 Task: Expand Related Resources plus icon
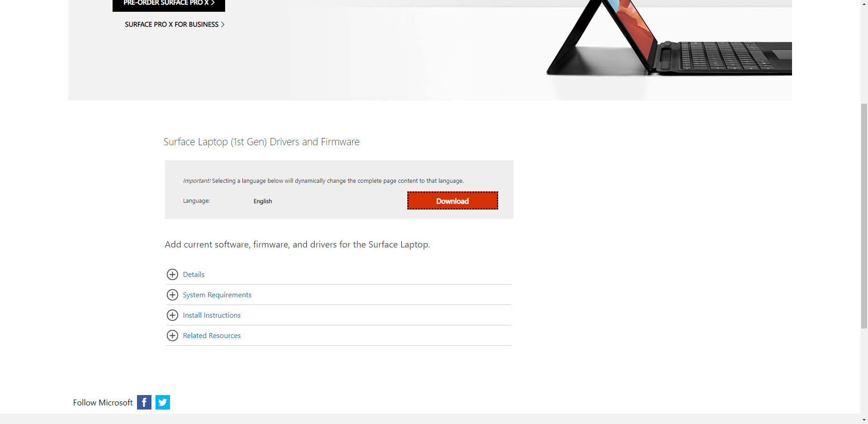(172, 336)
